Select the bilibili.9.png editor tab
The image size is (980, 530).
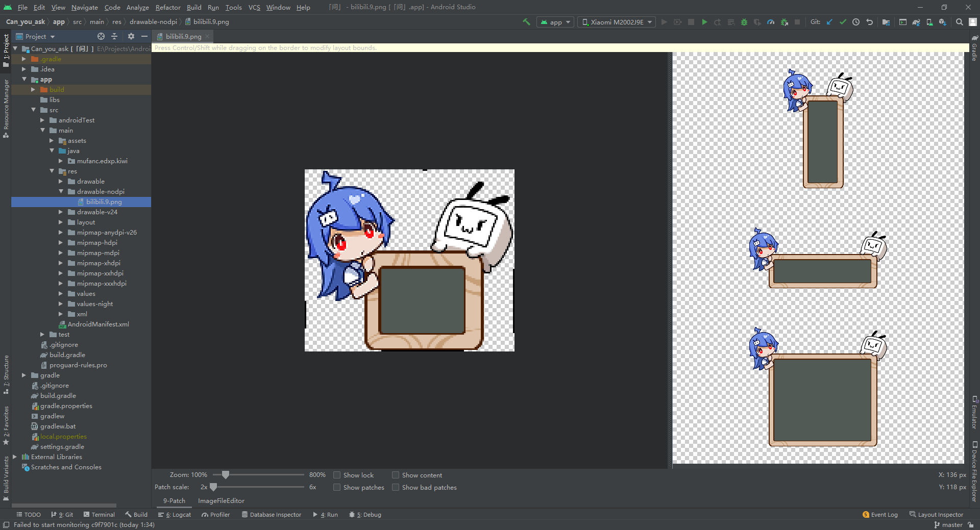pyautogui.click(x=183, y=36)
